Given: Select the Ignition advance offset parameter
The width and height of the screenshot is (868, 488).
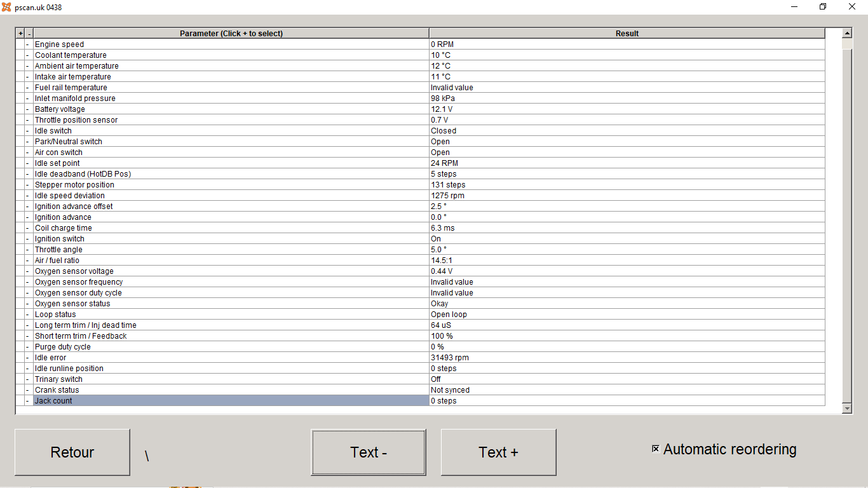Looking at the screenshot, I should point(231,207).
